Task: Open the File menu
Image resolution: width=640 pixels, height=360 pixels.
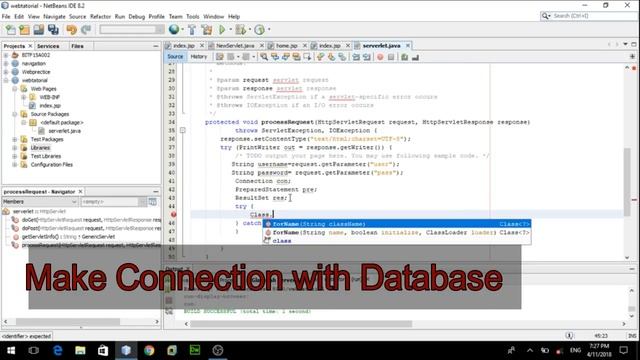Action: 6,16
